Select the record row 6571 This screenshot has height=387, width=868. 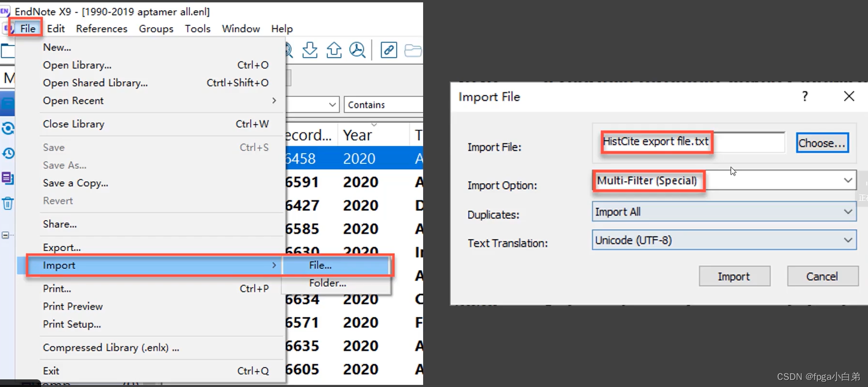pos(354,323)
